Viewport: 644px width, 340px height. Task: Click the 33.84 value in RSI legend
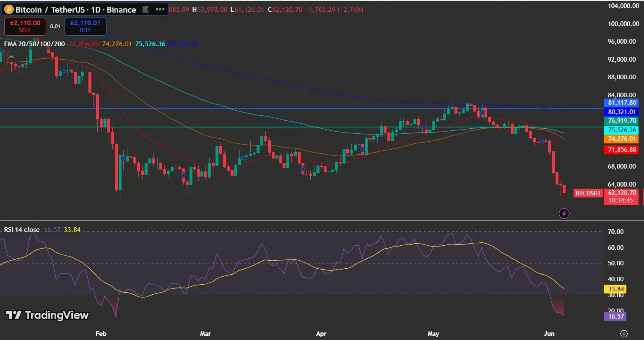tap(72, 230)
